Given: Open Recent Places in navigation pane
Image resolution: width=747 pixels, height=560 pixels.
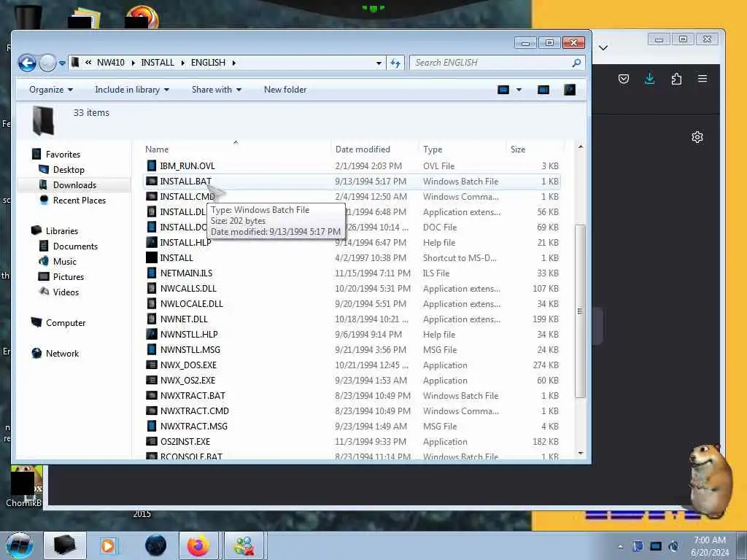Looking at the screenshot, I should 79,201.
